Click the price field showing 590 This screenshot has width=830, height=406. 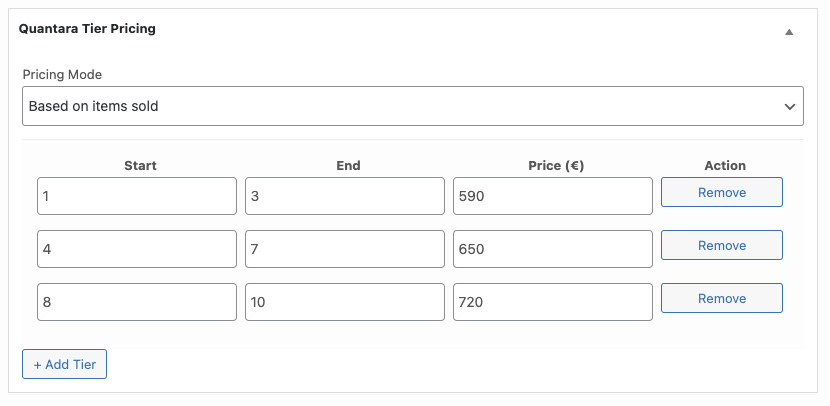(552, 196)
